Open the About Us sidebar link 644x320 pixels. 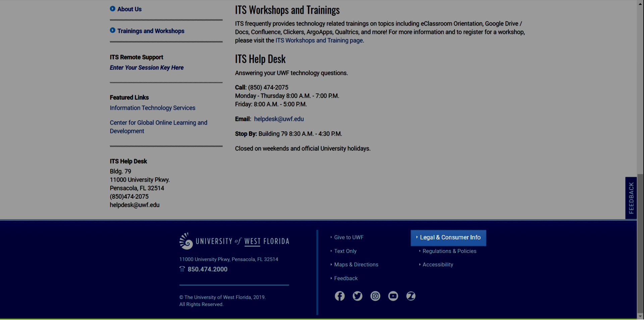[x=130, y=9]
